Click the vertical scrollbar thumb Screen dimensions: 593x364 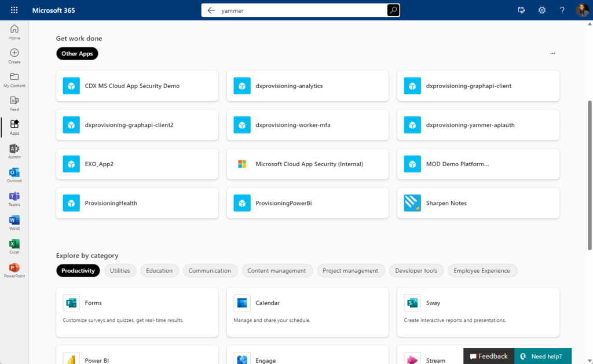[590, 175]
